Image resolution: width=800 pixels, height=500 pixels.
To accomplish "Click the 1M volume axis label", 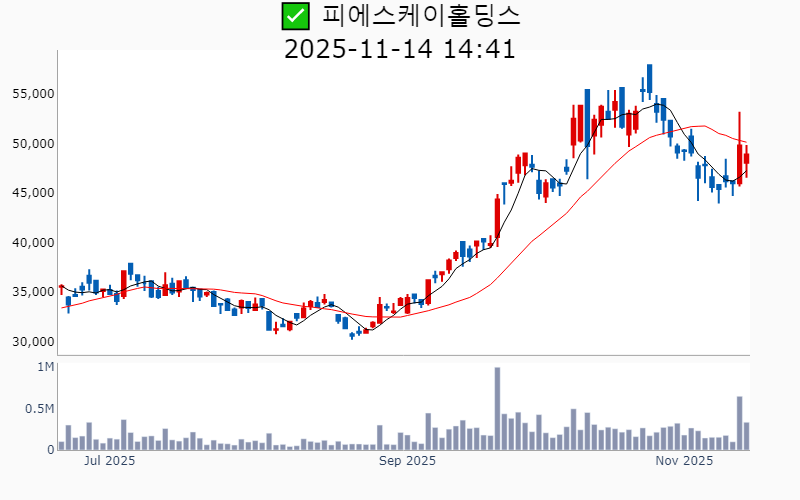I will pos(45,368).
